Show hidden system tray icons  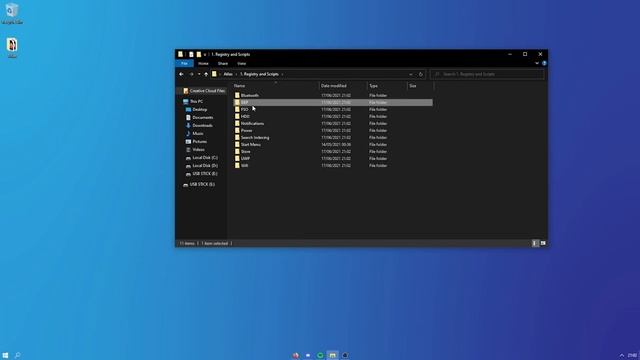(622, 356)
